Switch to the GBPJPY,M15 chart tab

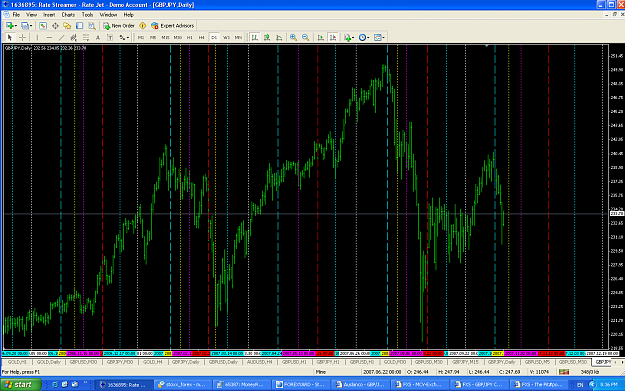[x=465, y=362]
